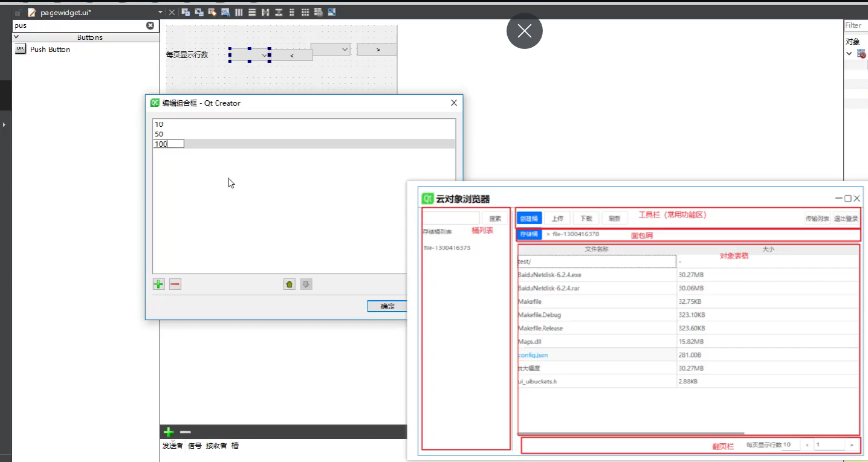
Task: Select the Edit Buddies mode icon
Action: [212, 12]
